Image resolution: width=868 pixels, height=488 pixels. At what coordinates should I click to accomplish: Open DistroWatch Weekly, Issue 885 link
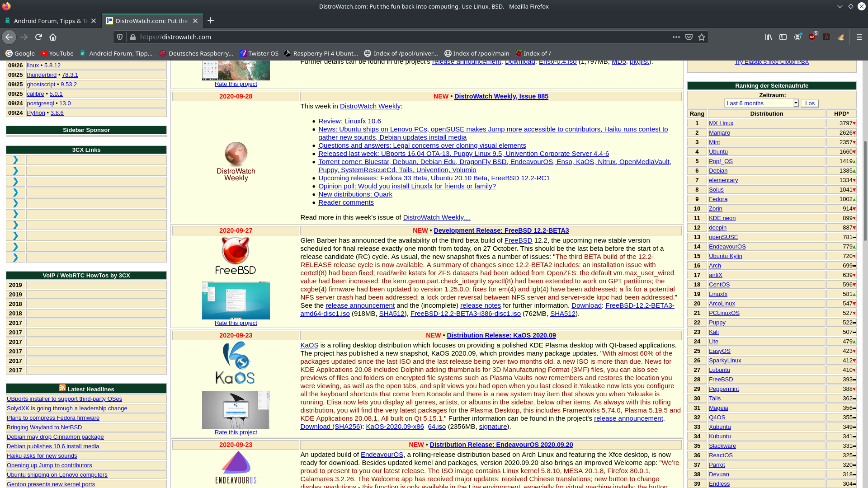[x=501, y=96]
